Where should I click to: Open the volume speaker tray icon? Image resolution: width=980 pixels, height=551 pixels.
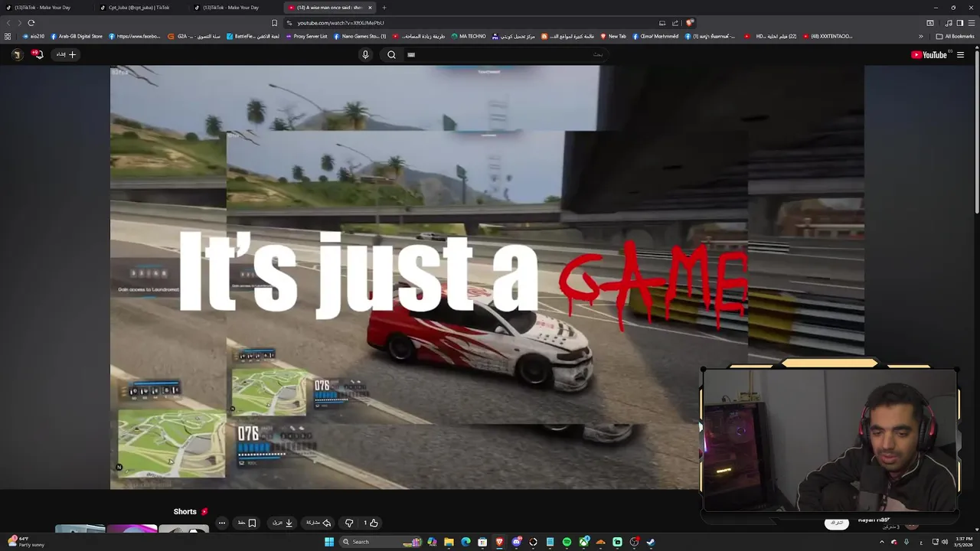point(945,542)
